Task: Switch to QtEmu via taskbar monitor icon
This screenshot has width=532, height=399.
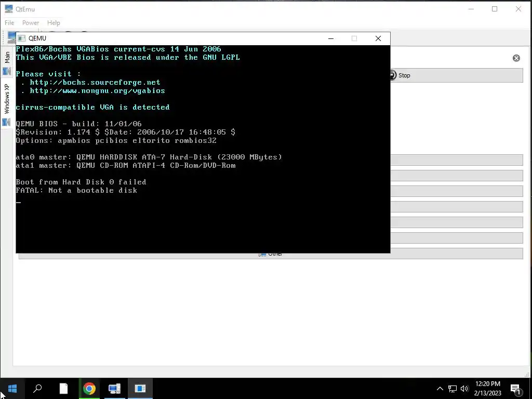Action: pyautogui.click(x=114, y=389)
